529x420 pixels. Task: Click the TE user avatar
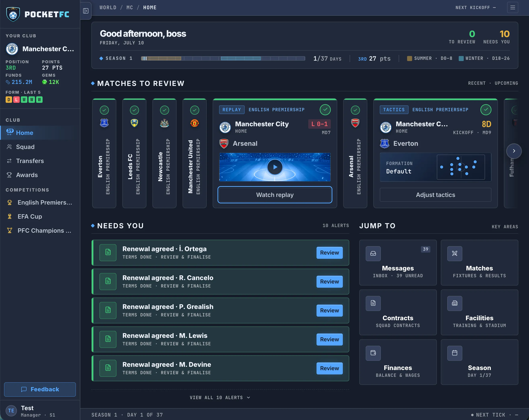tap(11, 411)
